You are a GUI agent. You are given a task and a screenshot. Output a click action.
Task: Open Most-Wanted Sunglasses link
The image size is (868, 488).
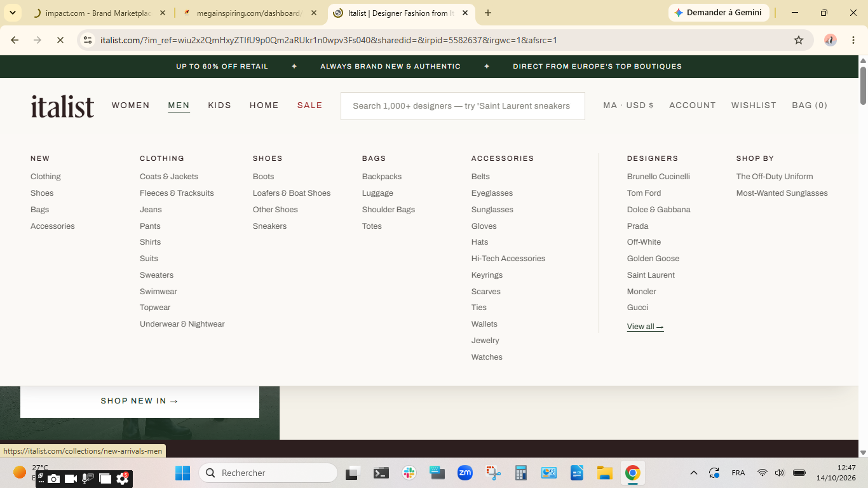pyautogui.click(x=782, y=193)
